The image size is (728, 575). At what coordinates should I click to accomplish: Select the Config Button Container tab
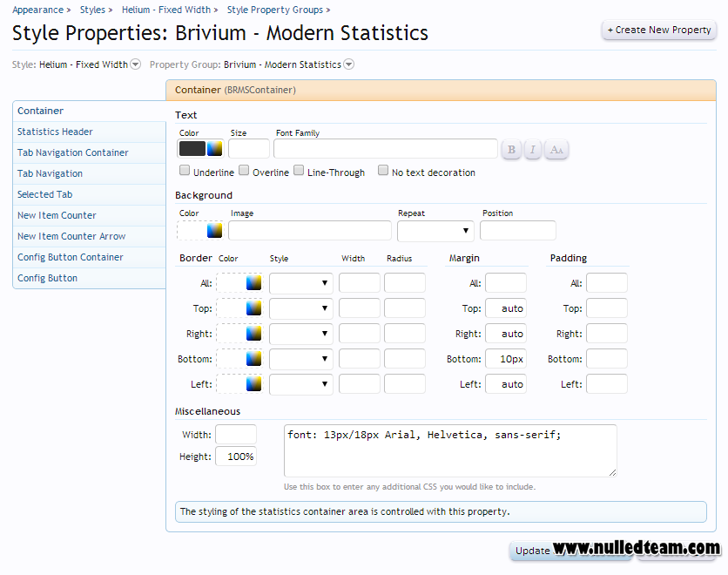89,257
